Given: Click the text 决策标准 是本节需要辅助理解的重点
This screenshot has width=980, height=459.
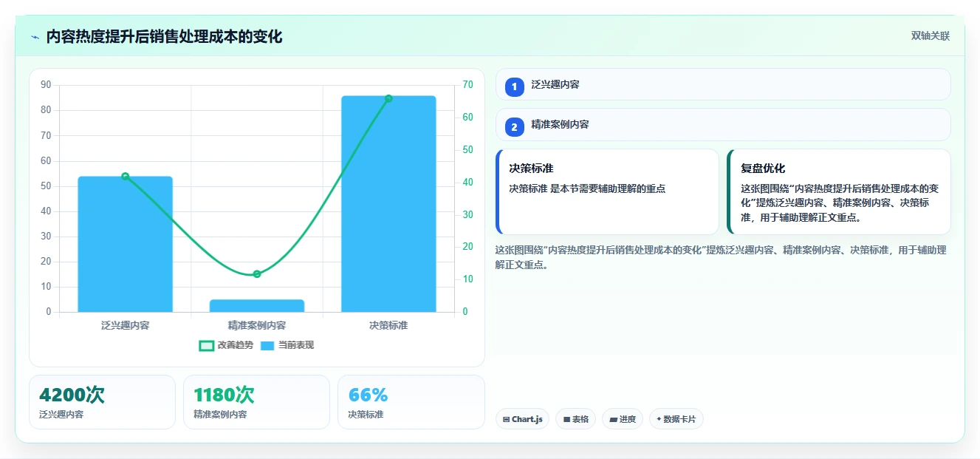Looking at the screenshot, I should click(x=587, y=188).
